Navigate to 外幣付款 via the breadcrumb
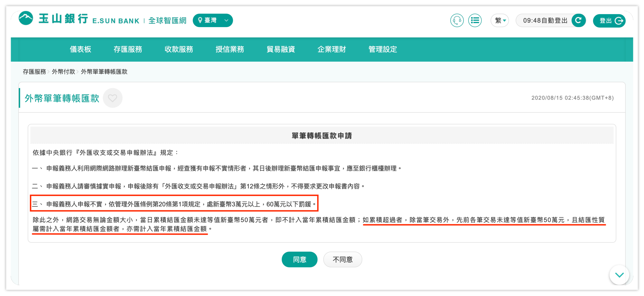The width and height of the screenshot is (644, 296). tap(64, 72)
